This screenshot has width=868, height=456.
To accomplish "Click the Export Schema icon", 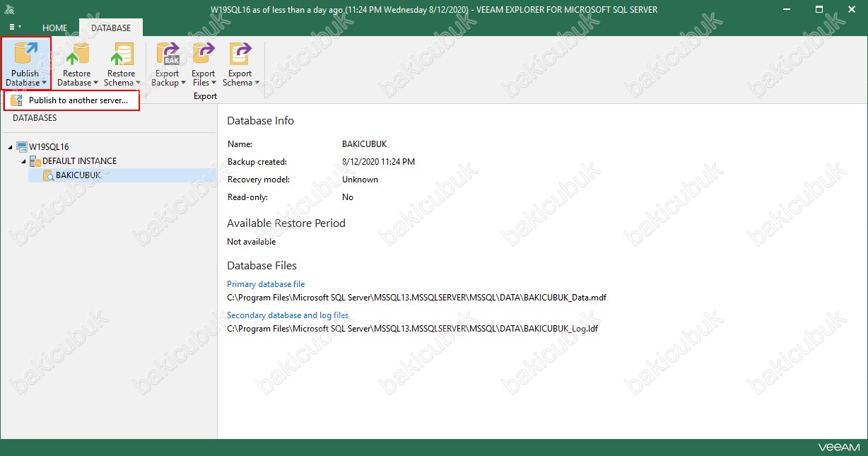I will click(240, 54).
